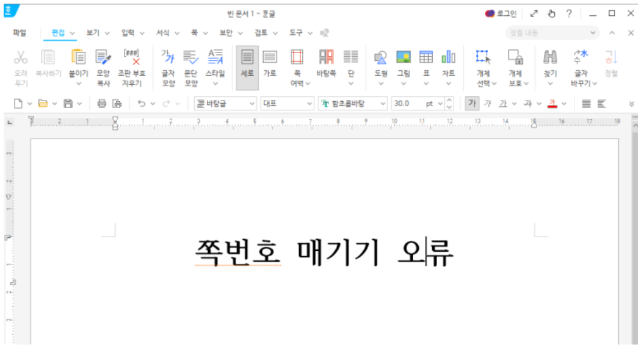Viewport: 644px width, 350px height.
Task: Click the 로그인 login button
Action: 501,13
